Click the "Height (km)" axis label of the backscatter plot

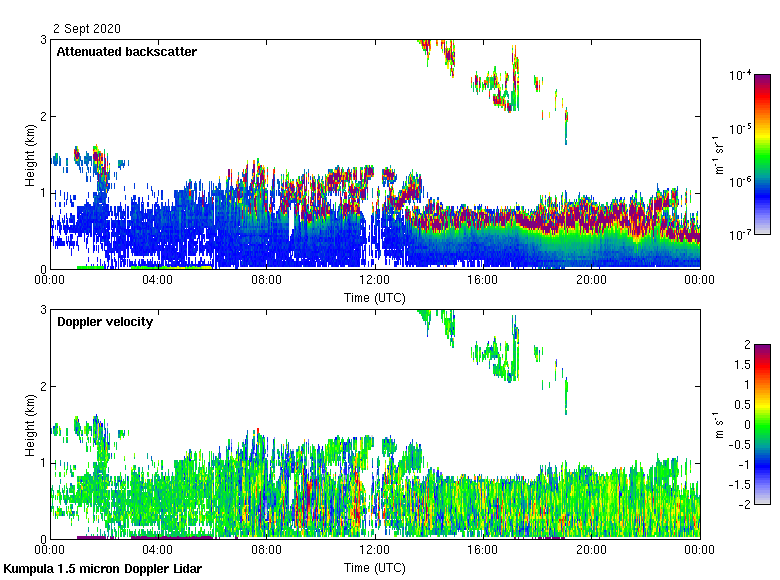tap(32, 154)
